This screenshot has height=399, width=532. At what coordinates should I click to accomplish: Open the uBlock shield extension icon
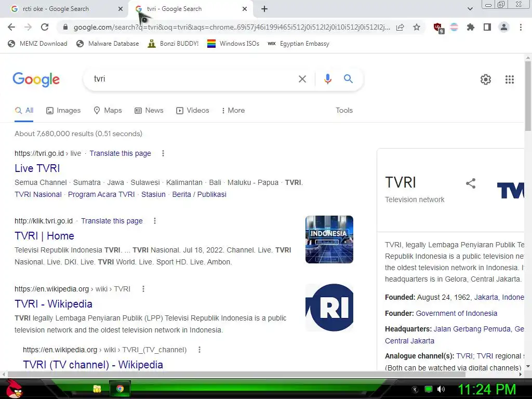click(x=438, y=28)
